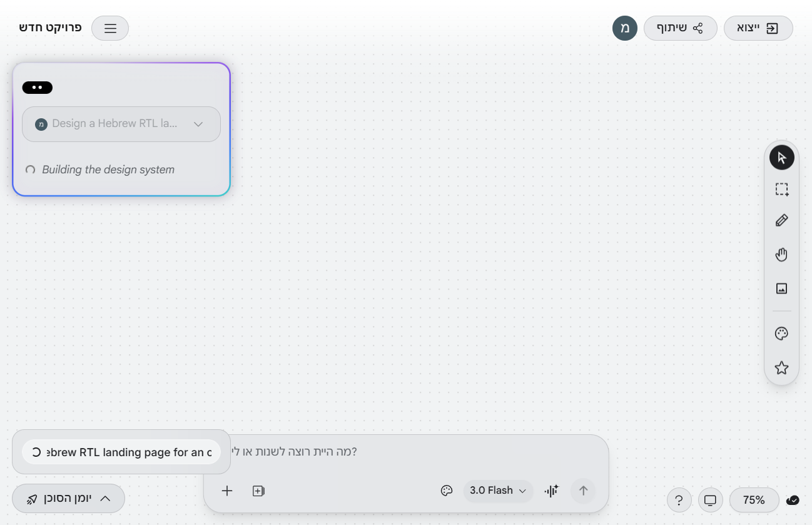The width and height of the screenshot is (812, 525).
Task: Open the hamburger menu button
Action: [110, 28]
